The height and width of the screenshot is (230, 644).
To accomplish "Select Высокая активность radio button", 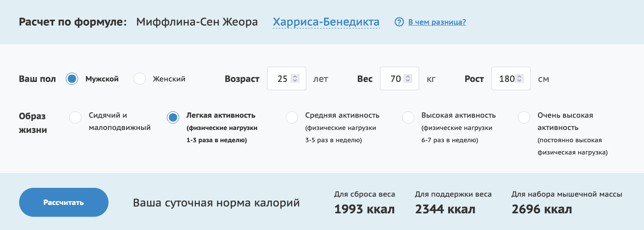I will tap(408, 118).
